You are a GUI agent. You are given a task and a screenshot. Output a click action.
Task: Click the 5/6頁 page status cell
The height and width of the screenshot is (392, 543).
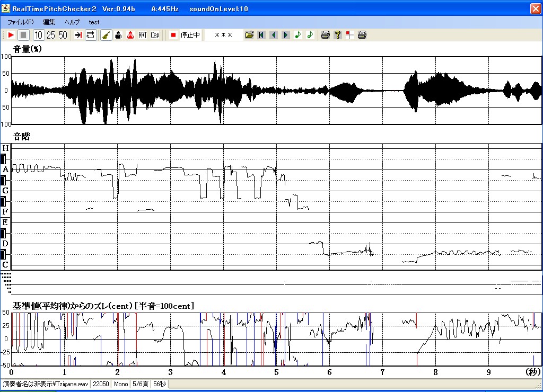[x=140, y=384]
